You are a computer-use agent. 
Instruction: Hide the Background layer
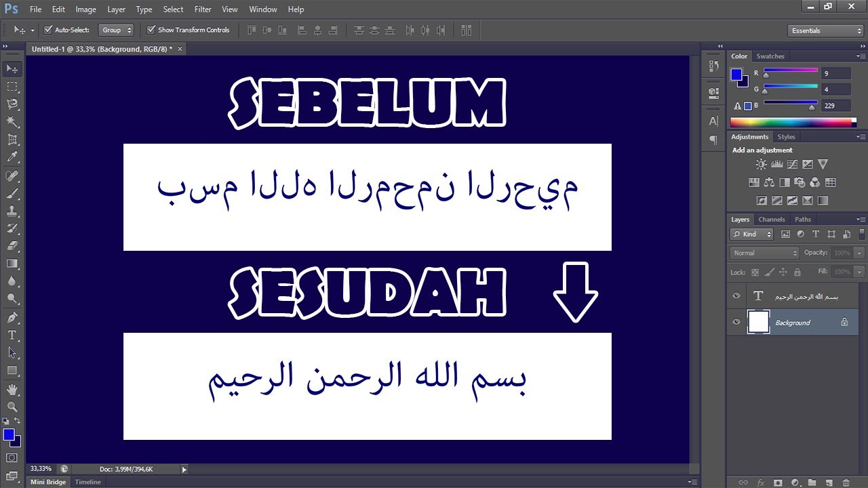click(736, 322)
